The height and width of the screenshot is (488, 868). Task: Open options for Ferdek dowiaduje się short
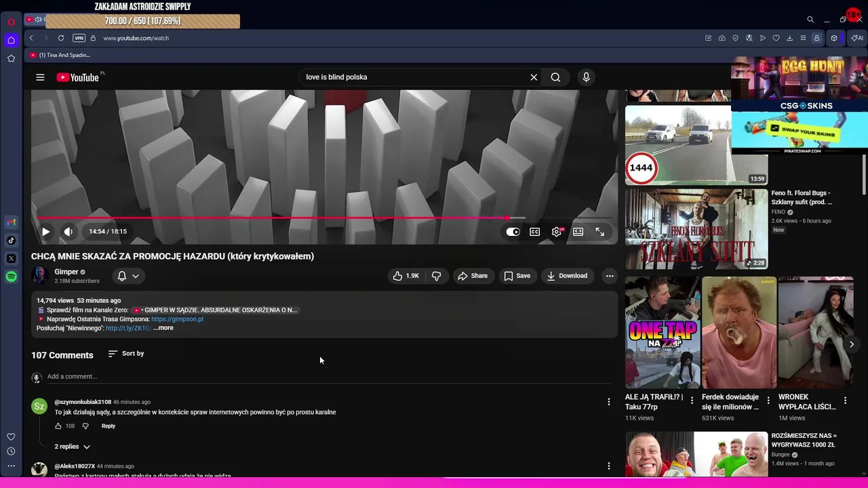pyautogui.click(x=768, y=401)
